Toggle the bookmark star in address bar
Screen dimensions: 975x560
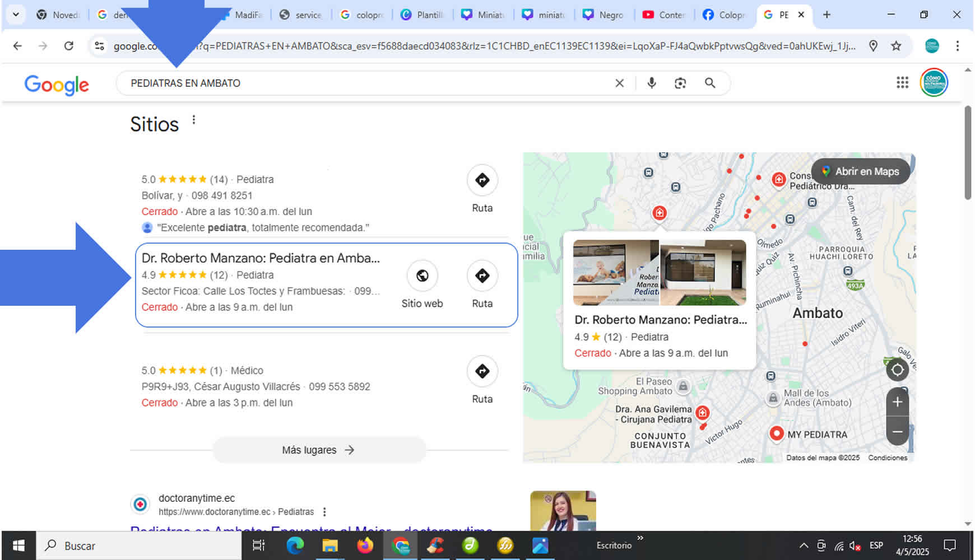pos(894,46)
